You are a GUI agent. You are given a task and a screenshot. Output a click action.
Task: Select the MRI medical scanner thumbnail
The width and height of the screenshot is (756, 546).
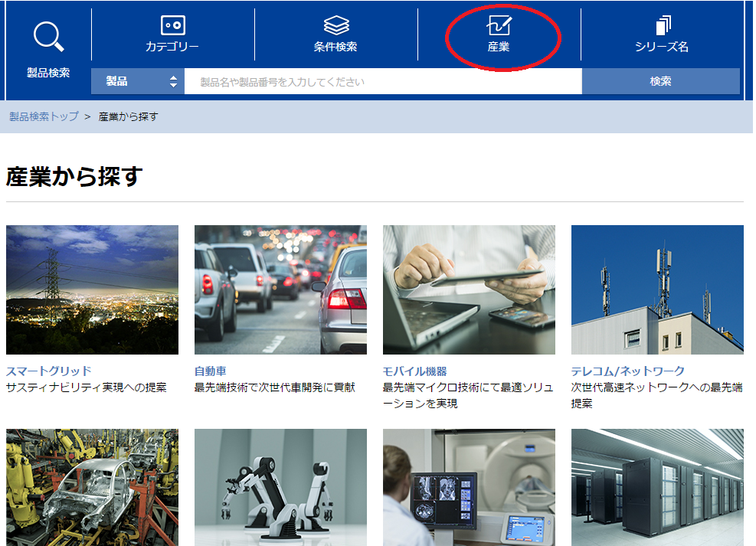[469, 487]
